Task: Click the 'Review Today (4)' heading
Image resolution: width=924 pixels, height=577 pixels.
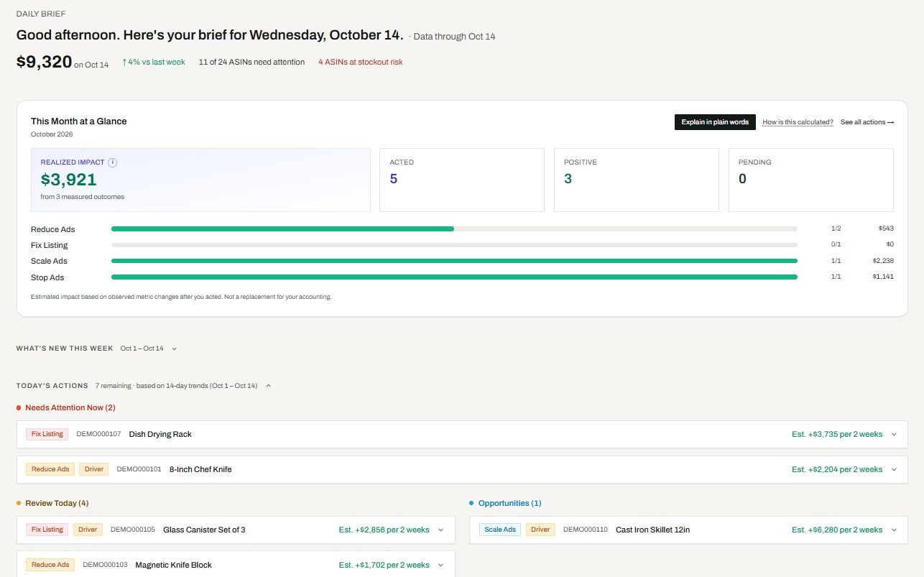Action: (57, 503)
